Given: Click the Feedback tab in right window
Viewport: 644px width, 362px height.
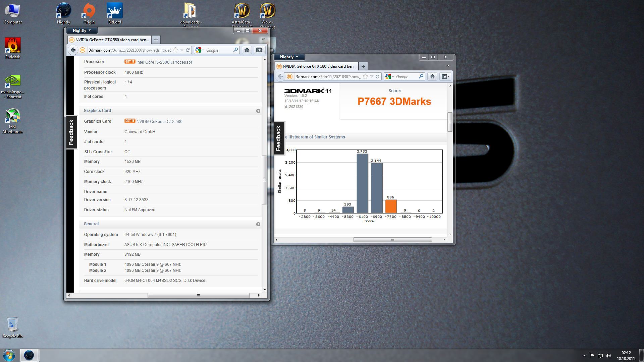Looking at the screenshot, I should pos(278,138).
